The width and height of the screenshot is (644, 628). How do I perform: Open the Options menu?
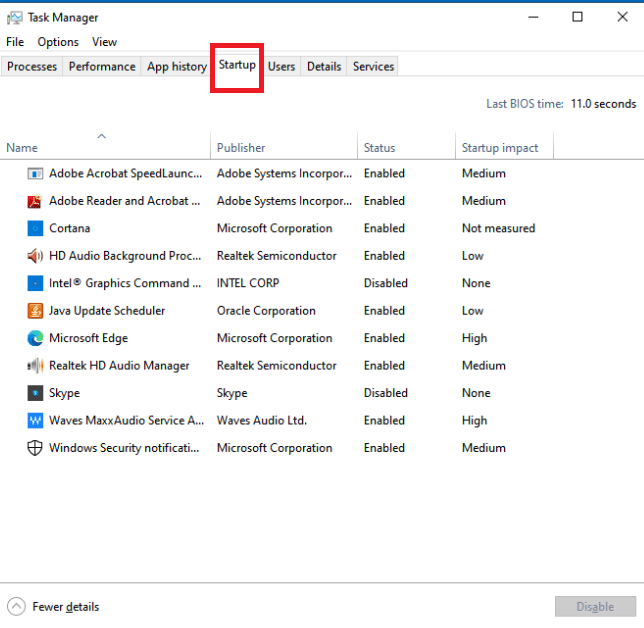tap(58, 42)
